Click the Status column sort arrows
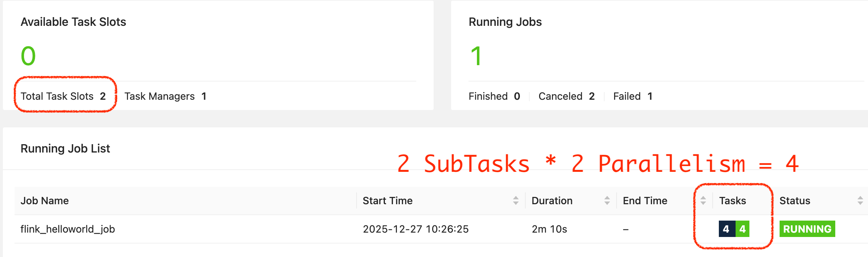Screen dimensions: 868x257 [x=860, y=201]
